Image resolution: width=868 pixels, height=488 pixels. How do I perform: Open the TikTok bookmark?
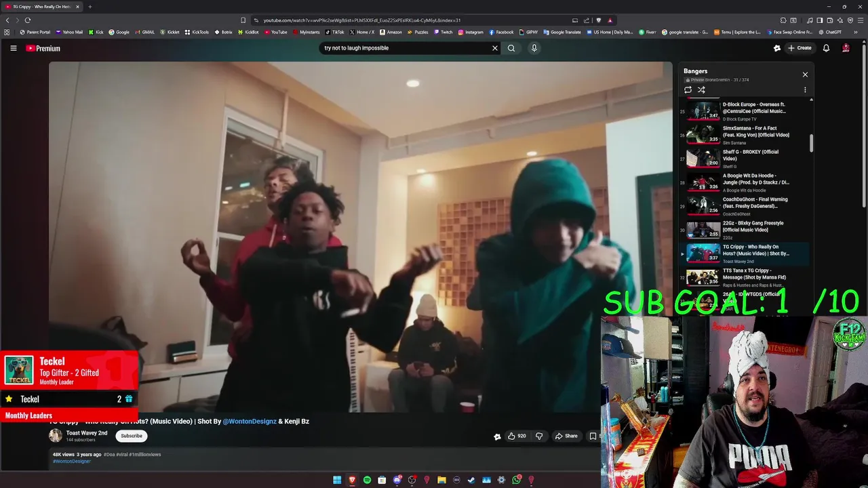pyautogui.click(x=334, y=32)
